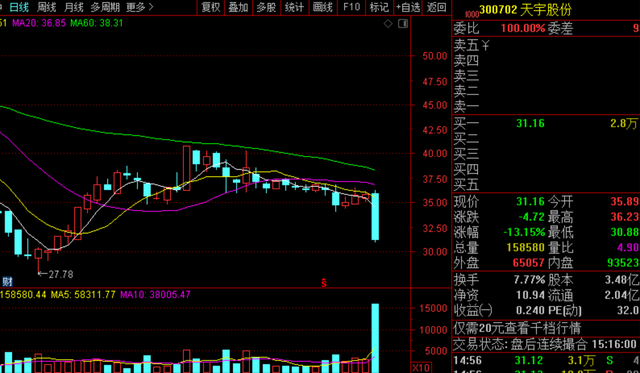640x373 pixels.
Task: Click the small 1000 tag before stock code
Action: pos(472,14)
